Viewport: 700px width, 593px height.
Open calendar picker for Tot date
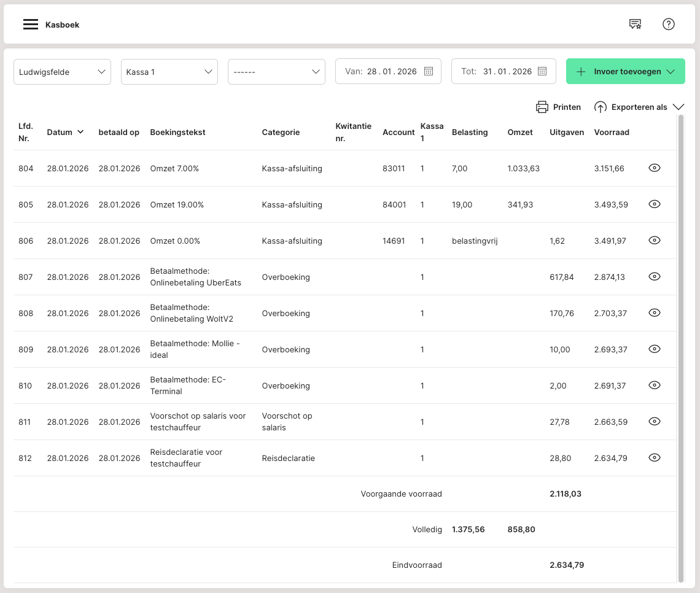(542, 71)
